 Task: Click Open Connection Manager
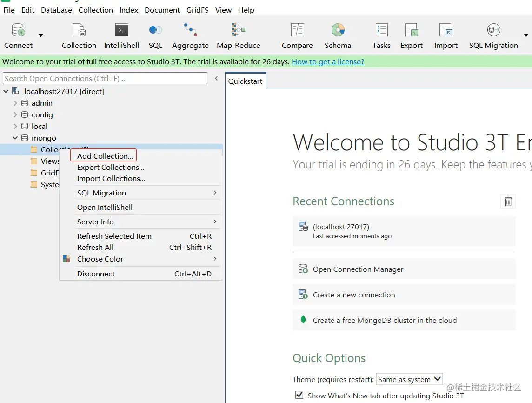(404, 269)
